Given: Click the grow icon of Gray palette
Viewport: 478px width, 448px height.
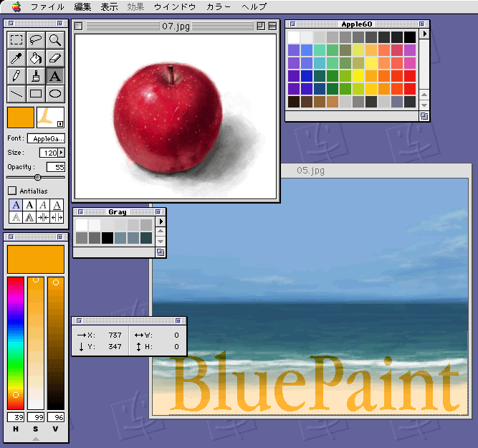Looking at the screenshot, I should click(161, 252).
